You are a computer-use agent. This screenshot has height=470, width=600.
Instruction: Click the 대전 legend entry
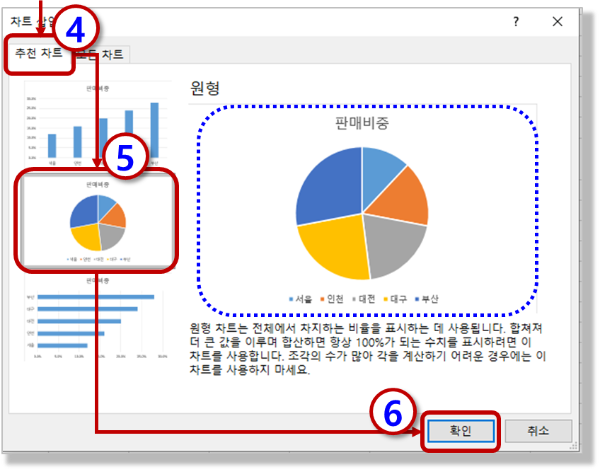click(364, 299)
